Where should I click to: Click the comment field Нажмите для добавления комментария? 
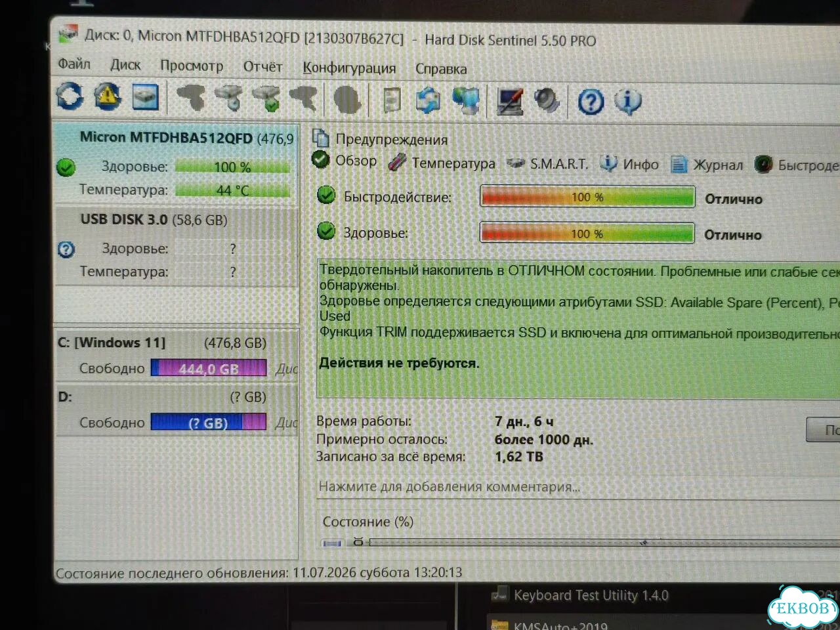coord(577,487)
